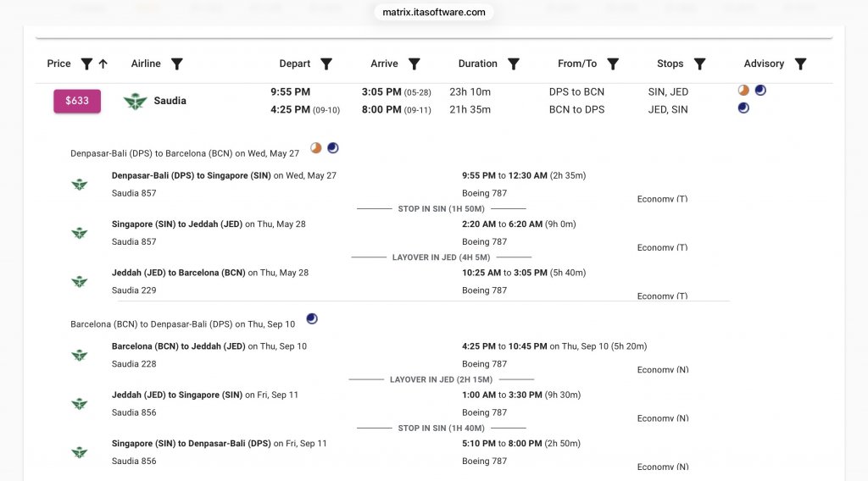
Task: Click Saudia logo beside Denpasar-Bali to Singapore segment
Action: [x=80, y=185]
